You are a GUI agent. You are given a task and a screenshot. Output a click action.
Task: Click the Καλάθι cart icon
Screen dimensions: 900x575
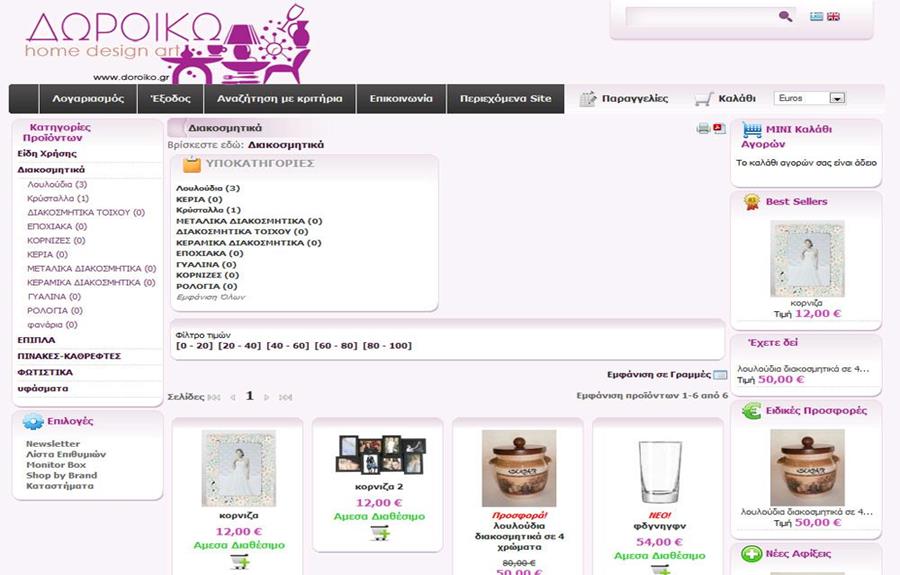click(x=704, y=99)
